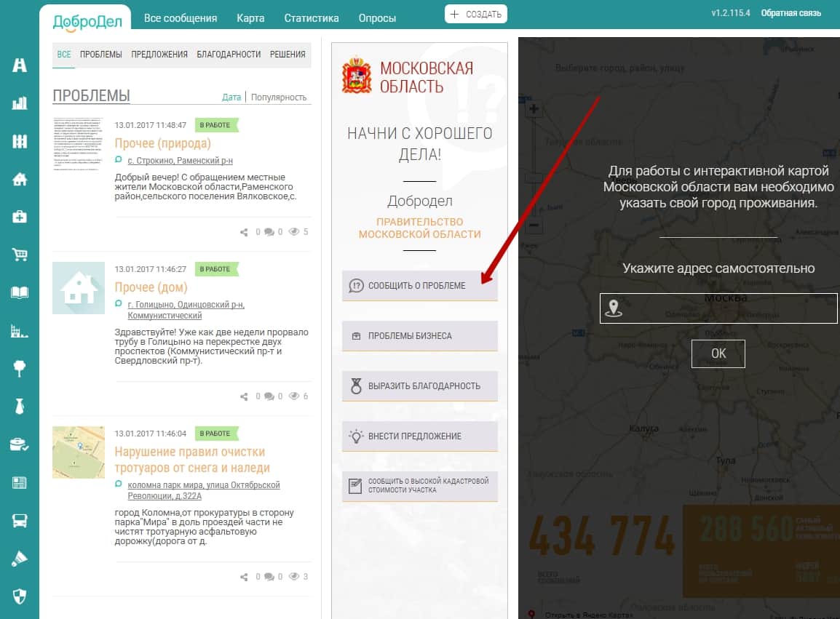This screenshot has height=619, width=840.
Task: Click the ДоброДел logo
Action: pos(87,21)
